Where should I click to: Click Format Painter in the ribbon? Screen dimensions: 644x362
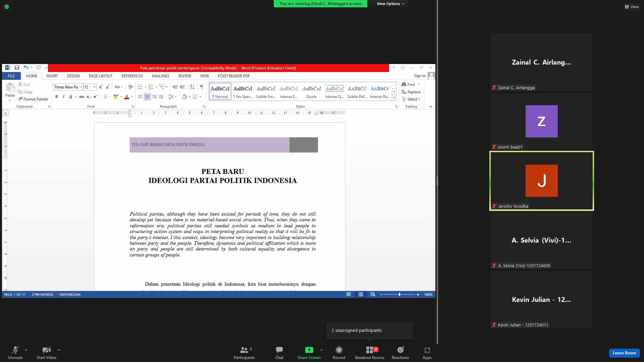33,99
